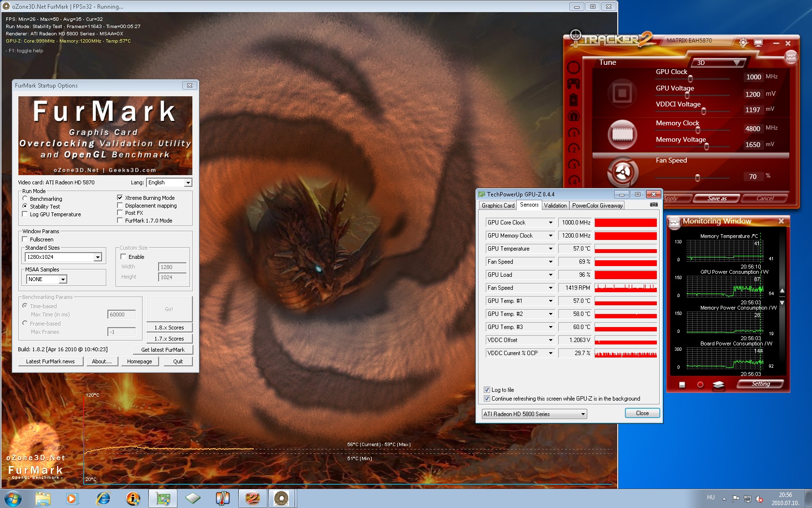Click Quit button in FurMark options

pyautogui.click(x=178, y=361)
